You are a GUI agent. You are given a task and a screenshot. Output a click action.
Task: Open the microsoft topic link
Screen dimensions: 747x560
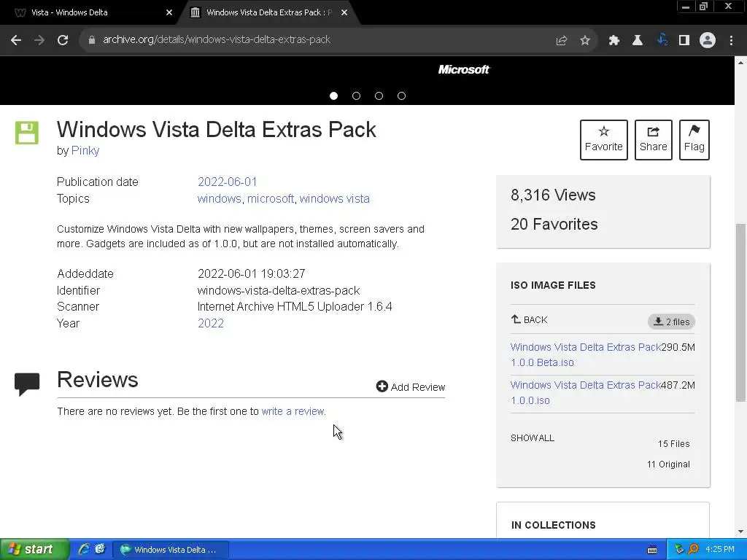270,198
